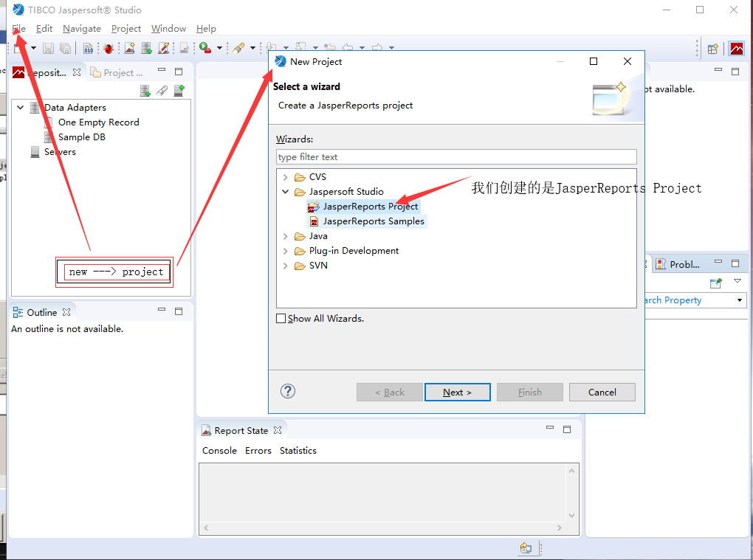The image size is (753, 560).
Task: Click the type filter text field
Action: point(456,157)
